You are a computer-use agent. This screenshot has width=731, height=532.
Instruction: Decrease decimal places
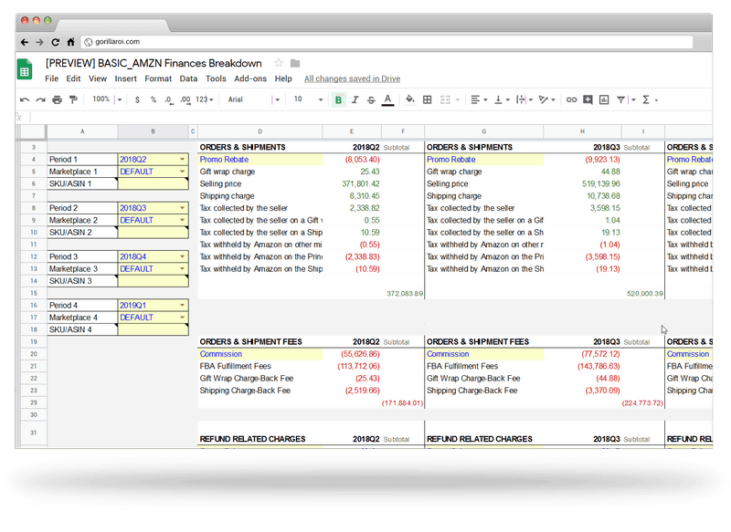click(x=169, y=100)
